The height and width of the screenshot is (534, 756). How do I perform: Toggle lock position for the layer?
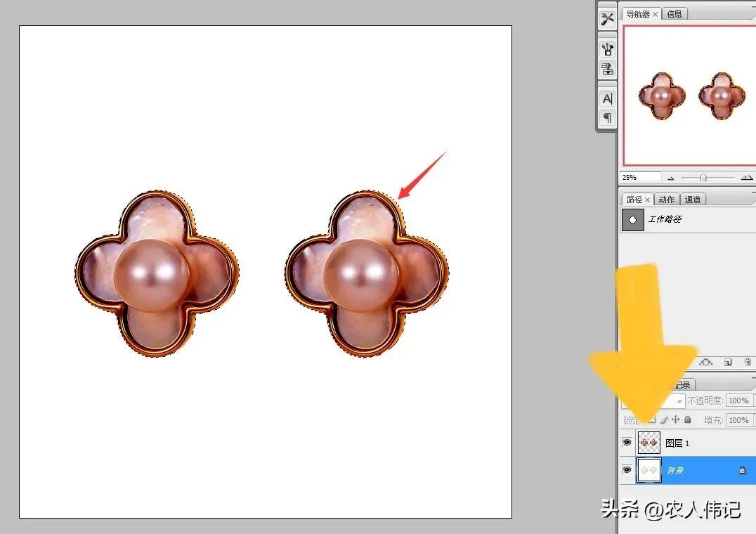click(x=675, y=419)
